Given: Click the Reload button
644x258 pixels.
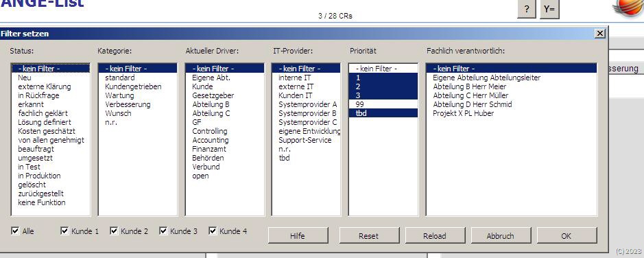Looking at the screenshot, I should 435,236.
